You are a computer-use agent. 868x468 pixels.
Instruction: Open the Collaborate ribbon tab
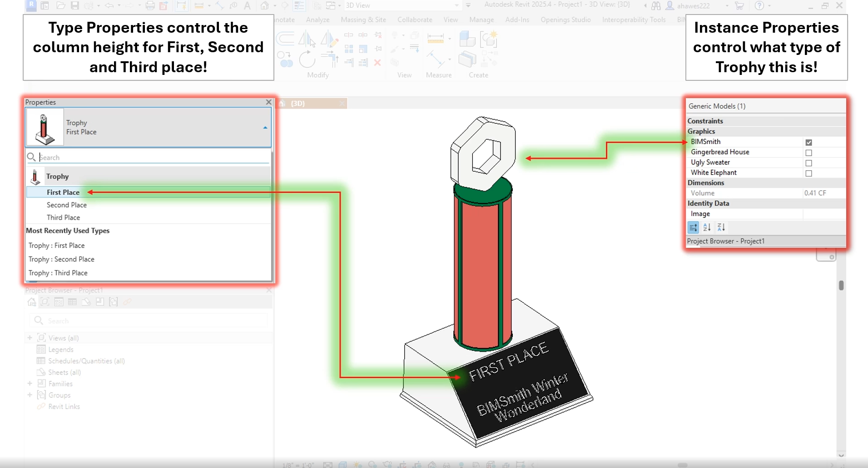tap(415, 20)
